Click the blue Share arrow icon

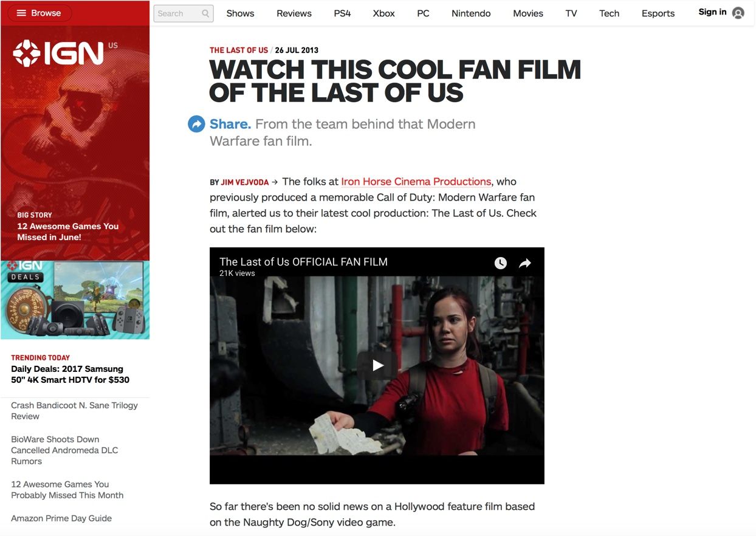point(196,124)
